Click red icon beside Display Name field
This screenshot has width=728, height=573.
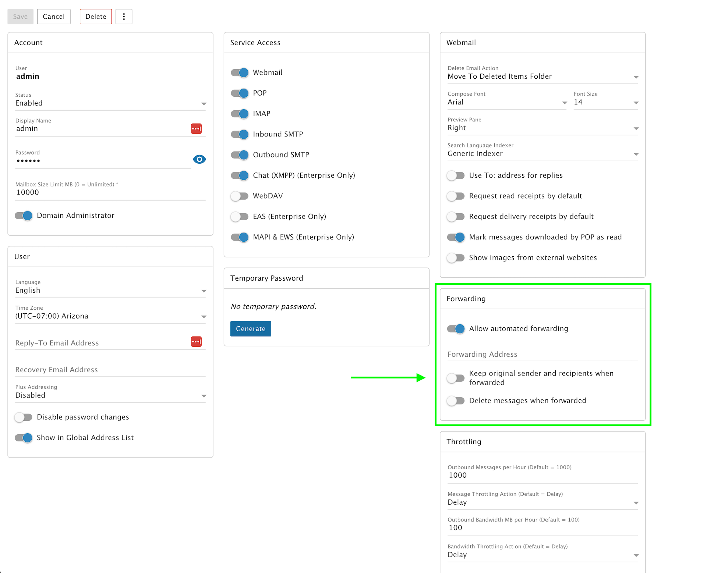coord(196,129)
